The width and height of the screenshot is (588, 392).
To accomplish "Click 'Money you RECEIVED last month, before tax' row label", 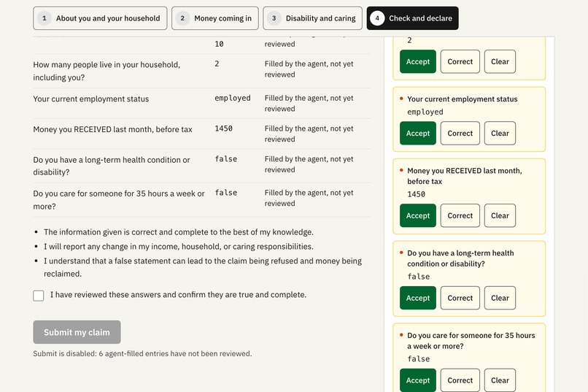I will 112,129.
